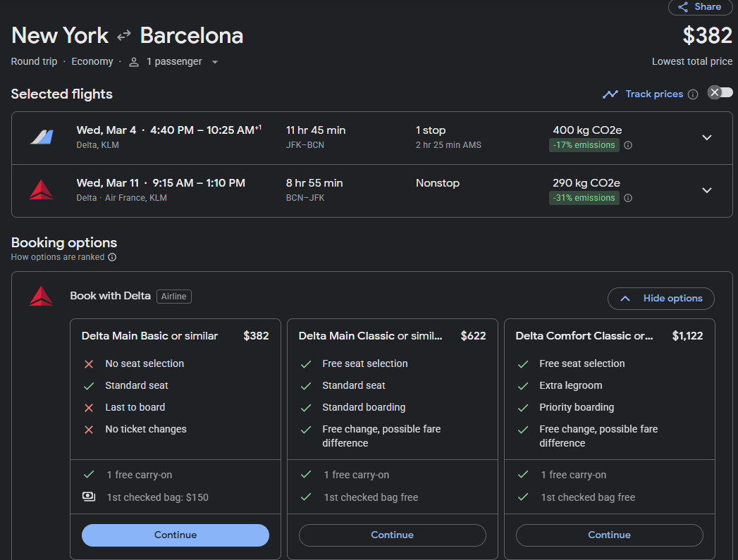Click red X beside Last to board
738x560 pixels.
coord(89,408)
